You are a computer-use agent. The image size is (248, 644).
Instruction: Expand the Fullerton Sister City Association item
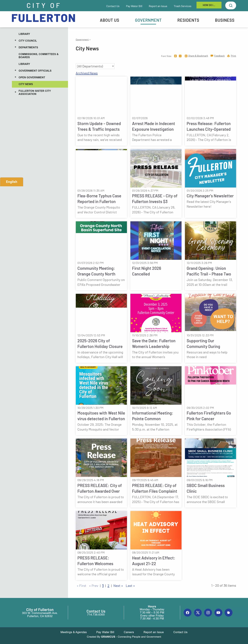pos(15,92)
